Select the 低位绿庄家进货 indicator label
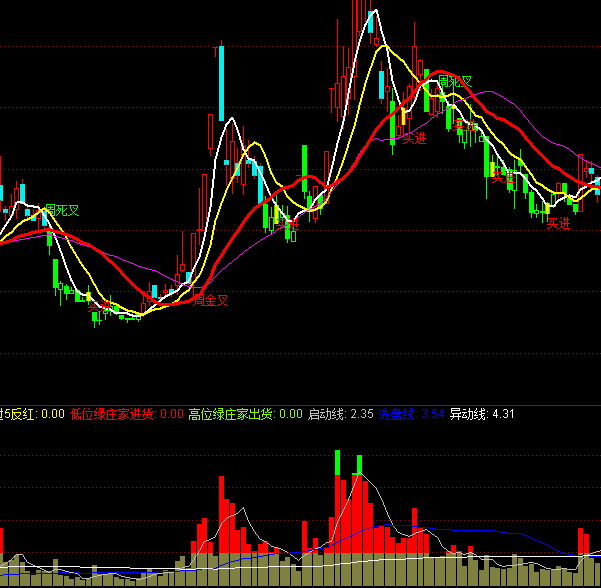This screenshot has height=588, width=601. point(112,414)
